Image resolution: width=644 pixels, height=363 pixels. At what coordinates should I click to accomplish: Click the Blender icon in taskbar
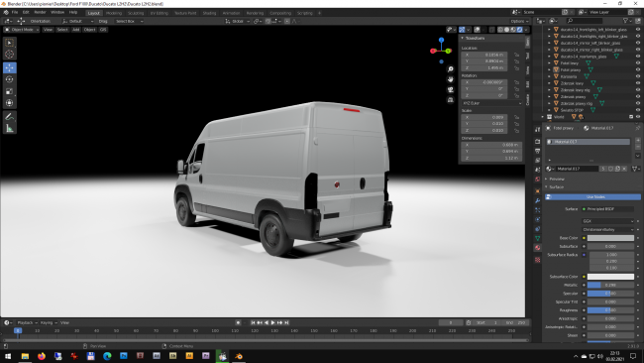(239, 356)
